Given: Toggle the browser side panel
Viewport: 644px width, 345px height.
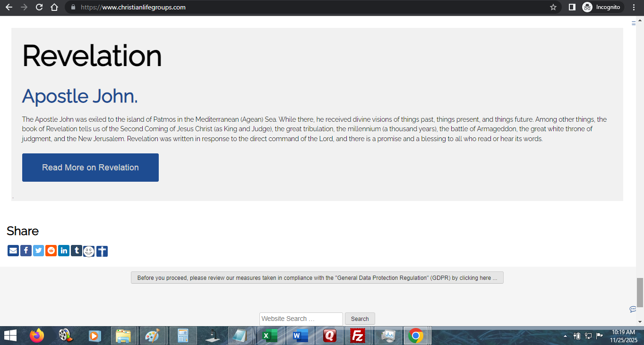Looking at the screenshot, I should pos(572,7).
